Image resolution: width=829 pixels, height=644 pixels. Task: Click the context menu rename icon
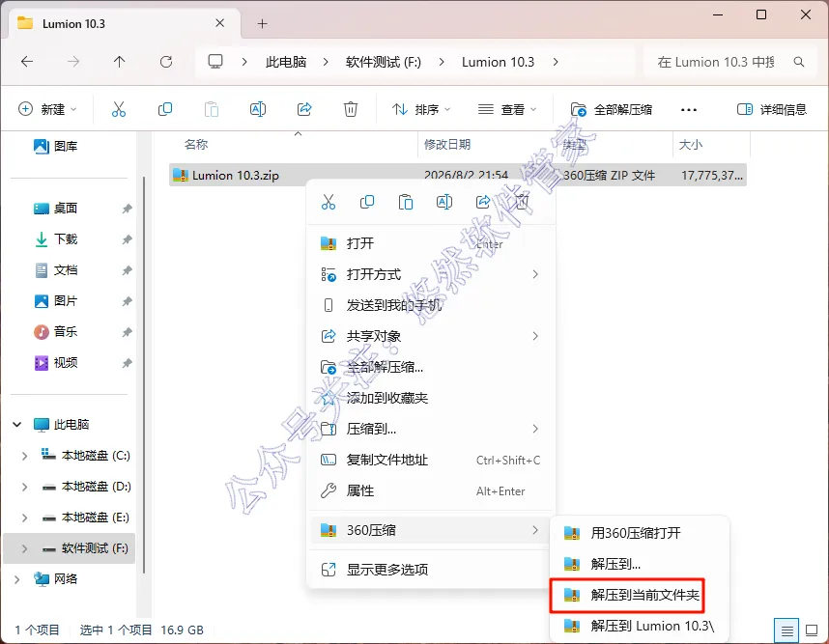pyautogui.click(x=444, y=202)
